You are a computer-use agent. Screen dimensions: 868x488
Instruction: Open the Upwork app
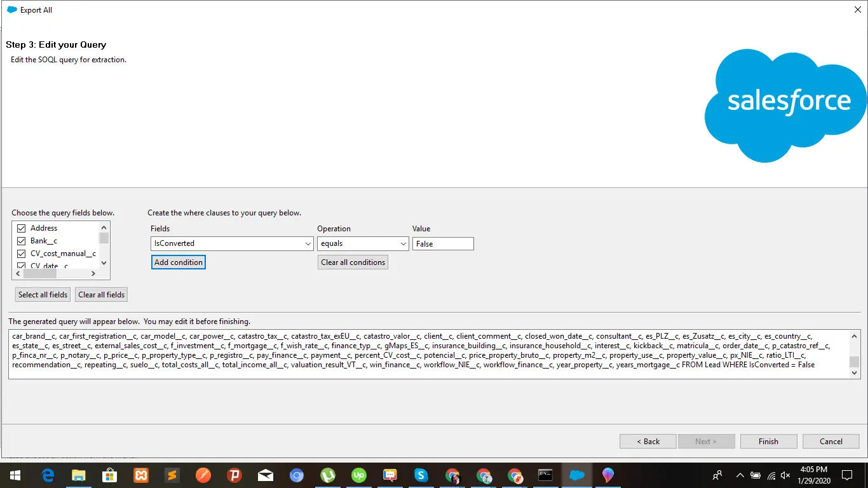(x=359, y=475)
